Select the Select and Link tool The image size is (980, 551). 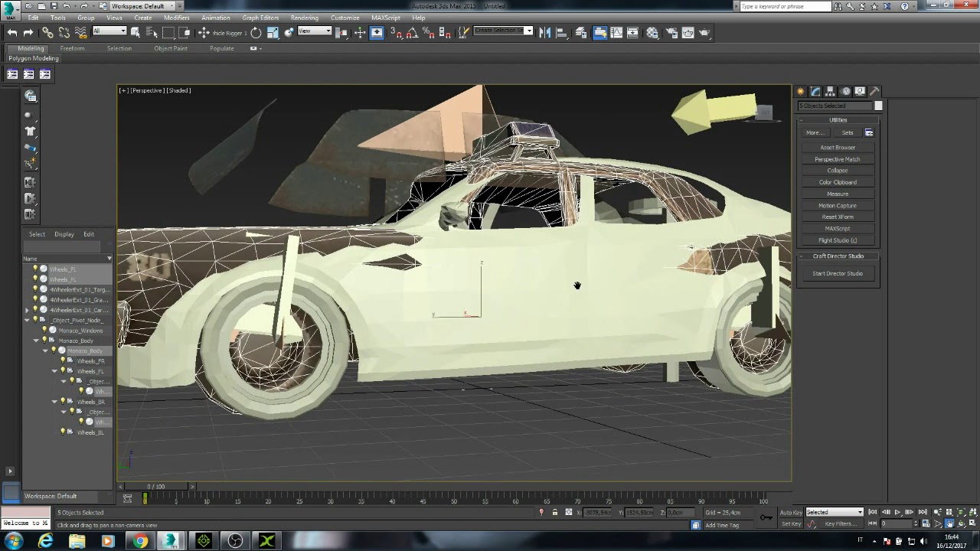[47, 32]
